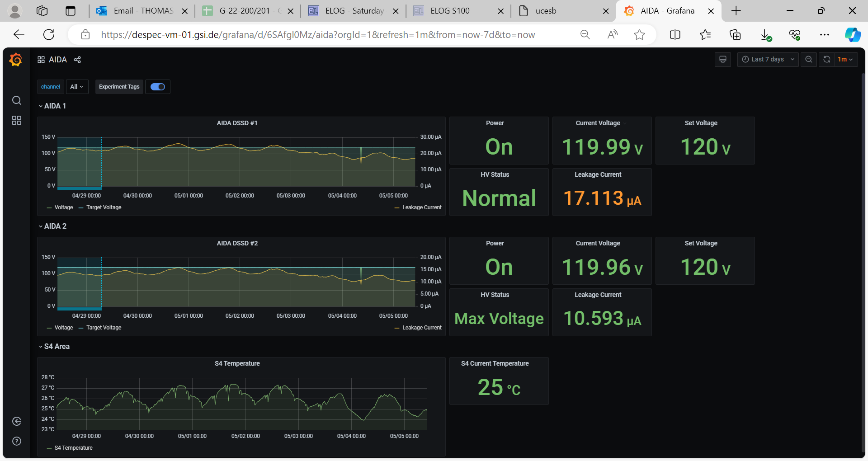868x461 pixels.
Task: Refresh the dashboard now
Action: (x=826, y=59)
